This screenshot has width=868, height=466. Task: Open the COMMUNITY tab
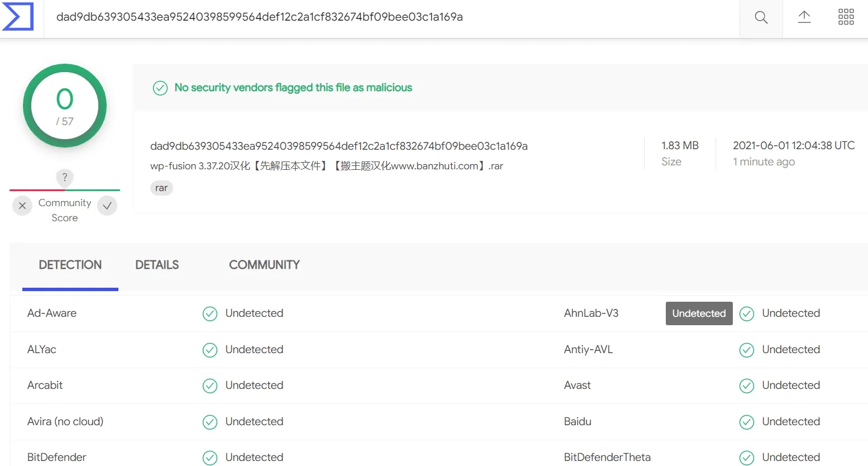pyautogui.click(x=264, y=265)
